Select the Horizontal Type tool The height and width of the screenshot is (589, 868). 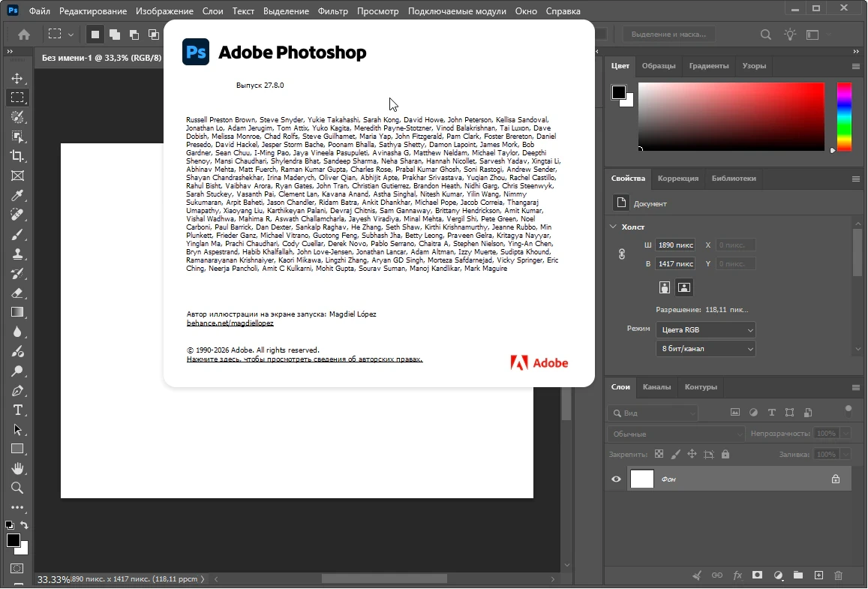(17, 410)
